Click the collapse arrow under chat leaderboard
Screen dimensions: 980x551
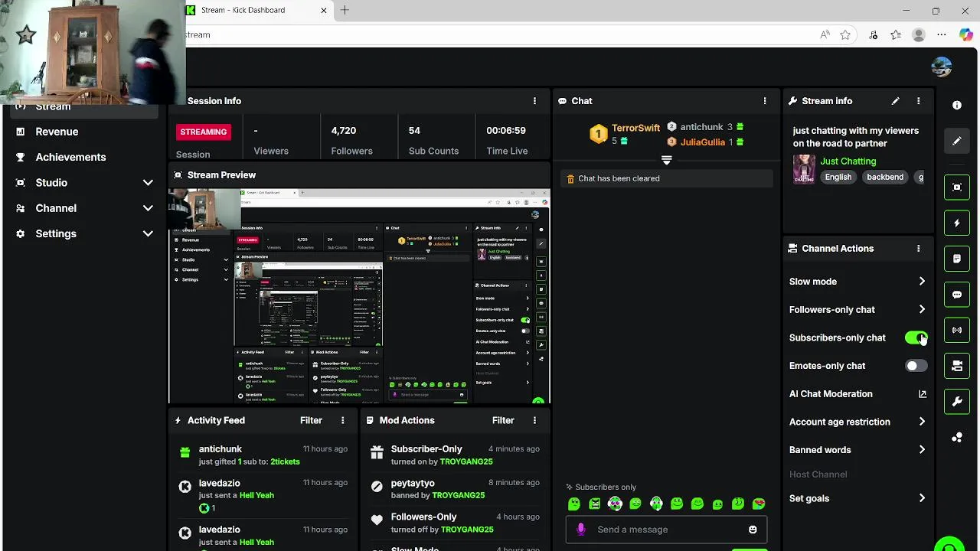point(666,160)
